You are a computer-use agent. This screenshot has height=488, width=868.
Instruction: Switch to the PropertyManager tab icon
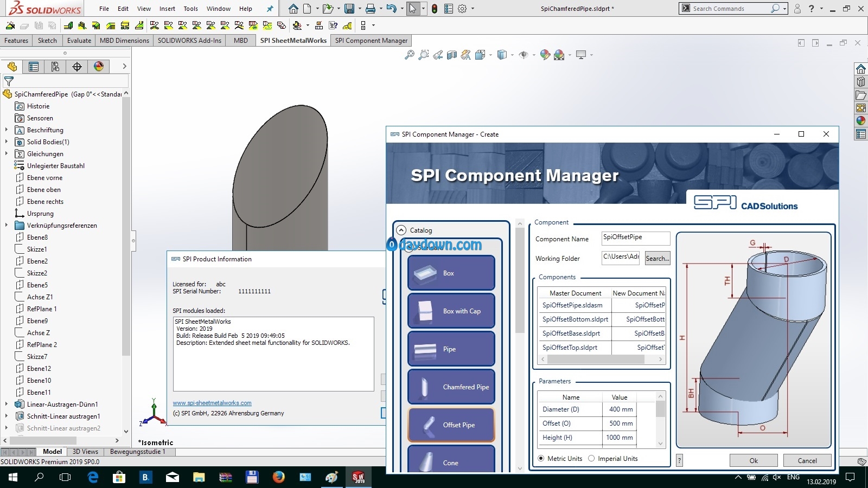34,67
